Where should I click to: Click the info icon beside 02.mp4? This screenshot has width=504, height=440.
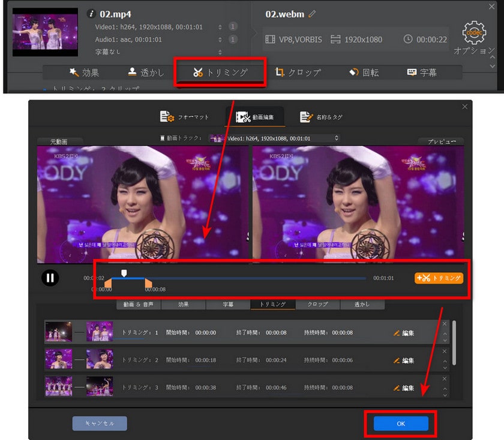click(x=91, y=14)
